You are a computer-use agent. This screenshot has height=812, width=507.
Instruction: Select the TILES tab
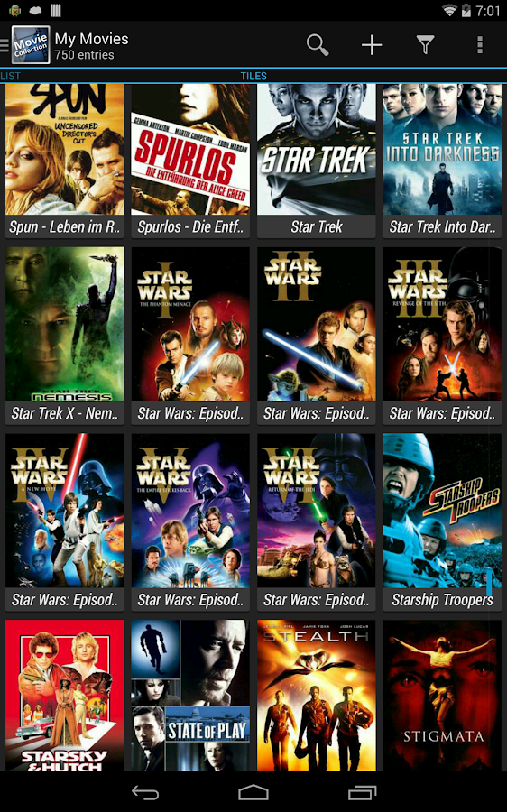253,76
